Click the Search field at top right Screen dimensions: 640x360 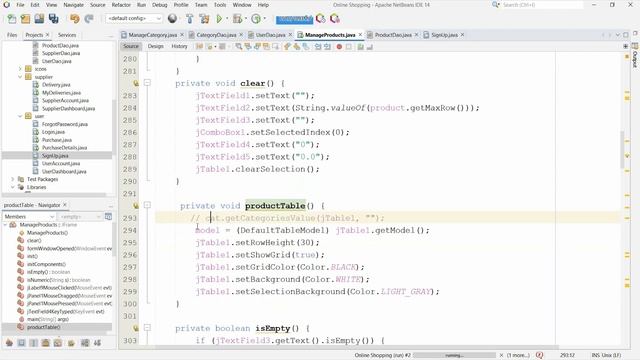coord(541,5)
